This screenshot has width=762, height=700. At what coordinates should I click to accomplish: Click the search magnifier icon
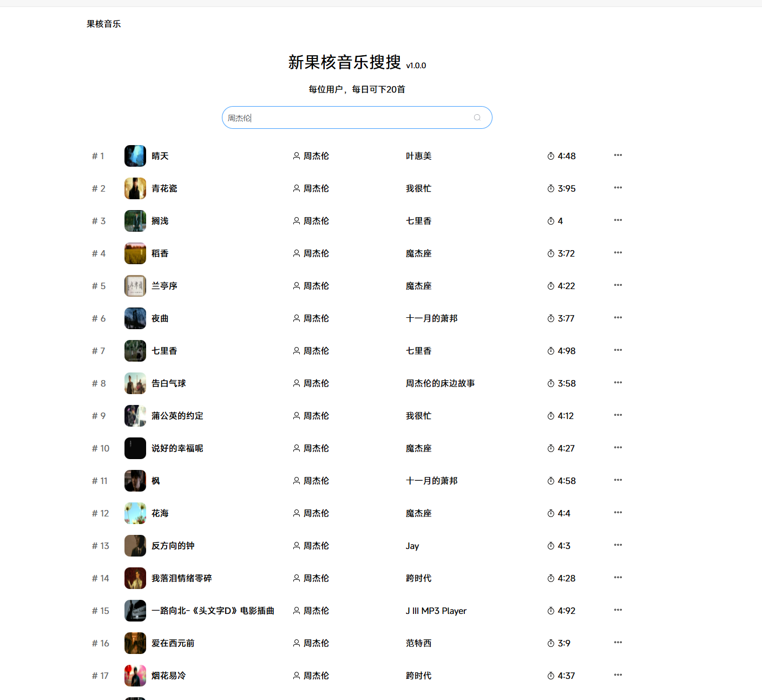(x=477, y=117)
